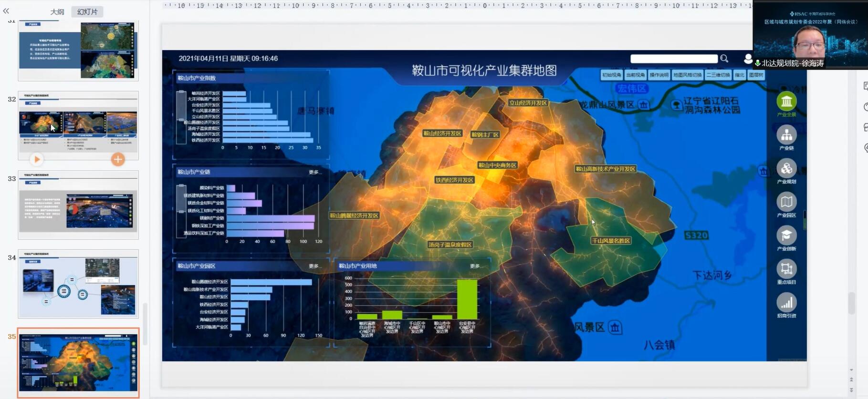Toggle 地图风格切换 map style
The width and height of the screenshot is (868, 399).
(688, 75)
